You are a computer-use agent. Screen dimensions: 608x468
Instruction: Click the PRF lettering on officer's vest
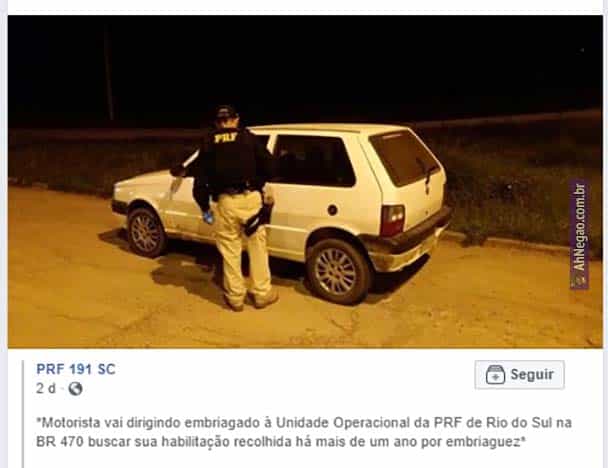[x=225, y=137]
